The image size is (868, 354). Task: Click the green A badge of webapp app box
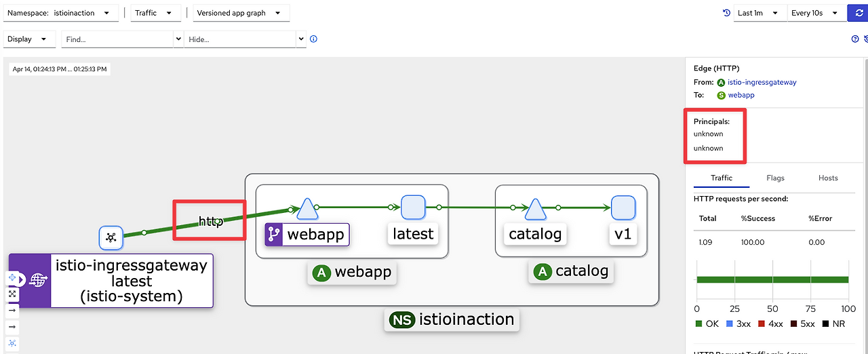click(x=321, y=272)
